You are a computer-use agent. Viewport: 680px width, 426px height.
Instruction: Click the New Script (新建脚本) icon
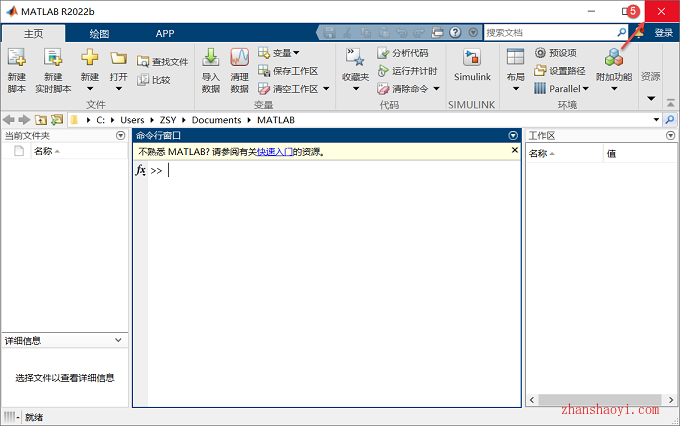pyautogui.click(x=16, y=58)
